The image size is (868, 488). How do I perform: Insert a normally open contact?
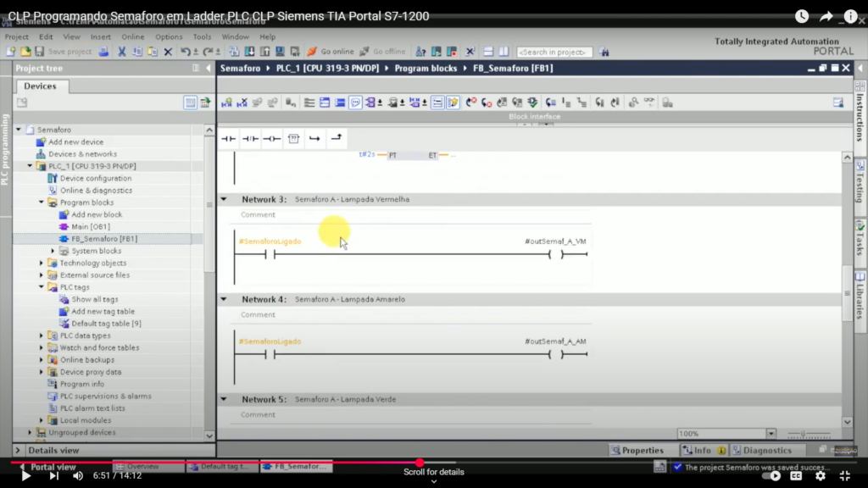point(228,138)
